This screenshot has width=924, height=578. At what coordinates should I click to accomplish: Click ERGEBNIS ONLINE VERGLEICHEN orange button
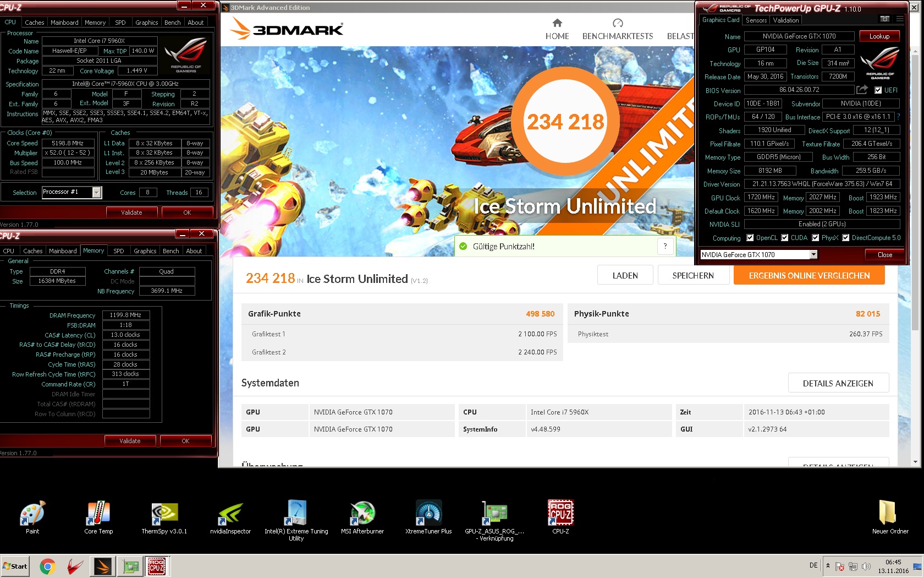click(x=809, y=275)
